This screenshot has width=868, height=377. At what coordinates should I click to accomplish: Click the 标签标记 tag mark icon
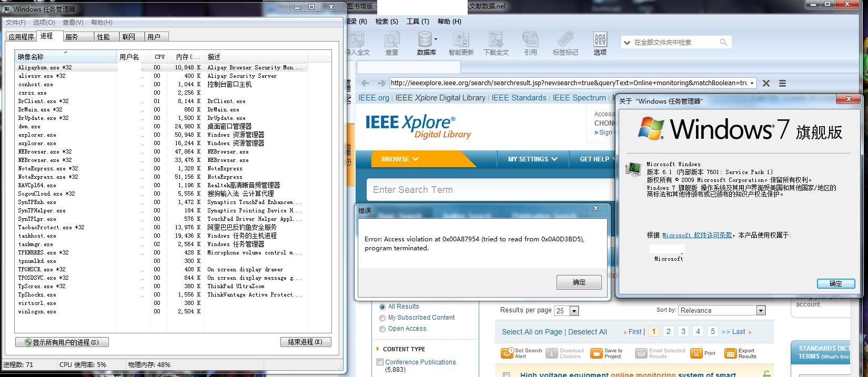tap(566, 40)
